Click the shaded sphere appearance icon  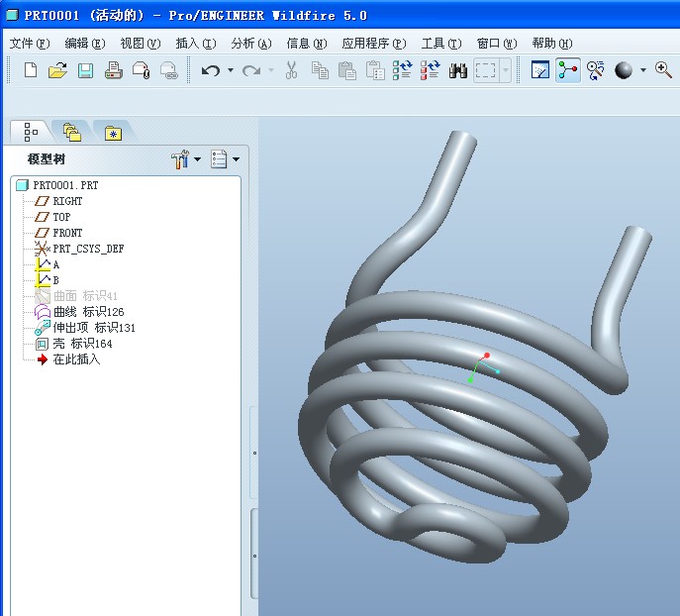point(624,70)
